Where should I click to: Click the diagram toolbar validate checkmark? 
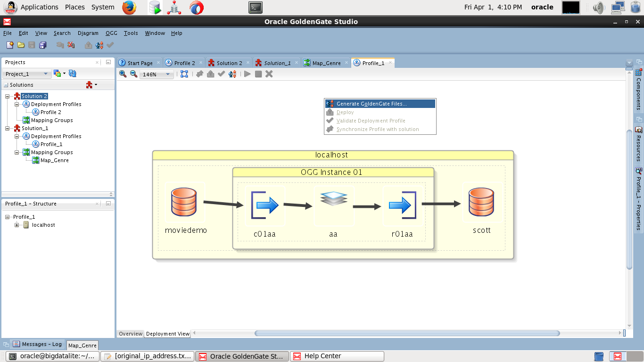(221, 74)
